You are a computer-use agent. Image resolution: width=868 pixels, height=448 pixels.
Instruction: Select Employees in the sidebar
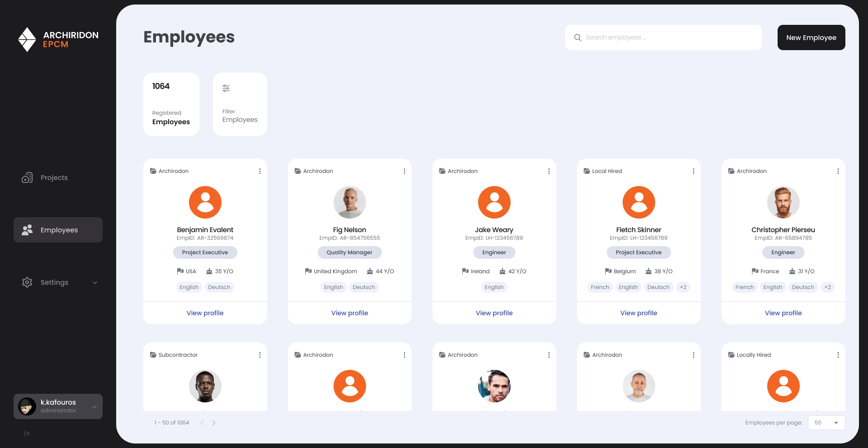click(58, 230)
